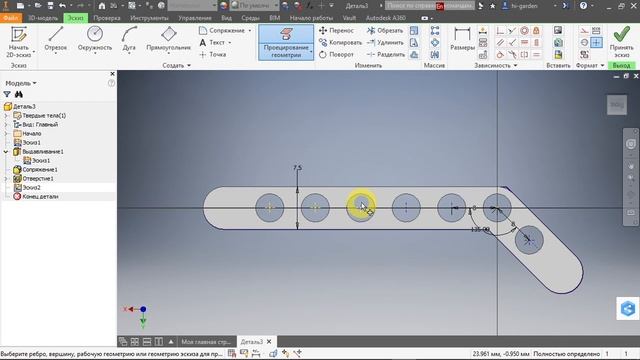Click the Выход exit panel button

click(x=621, y=65)
